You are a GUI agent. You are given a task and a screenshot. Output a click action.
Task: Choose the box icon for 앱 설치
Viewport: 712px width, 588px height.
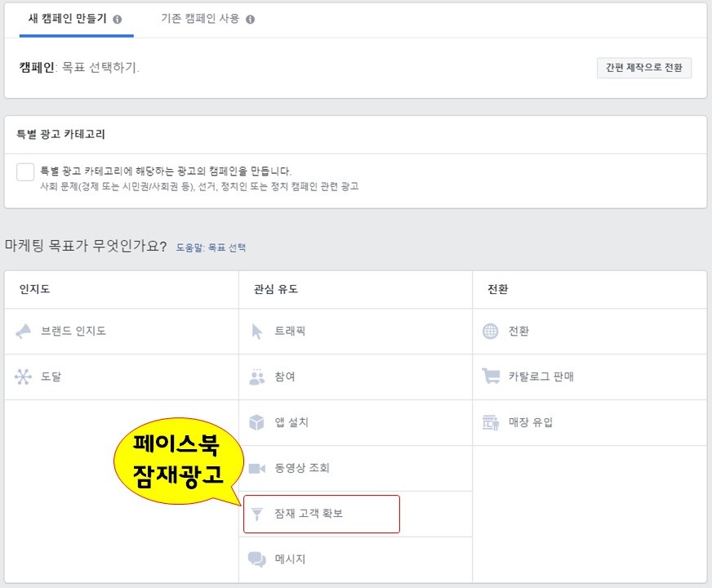[x=257, y=422]
